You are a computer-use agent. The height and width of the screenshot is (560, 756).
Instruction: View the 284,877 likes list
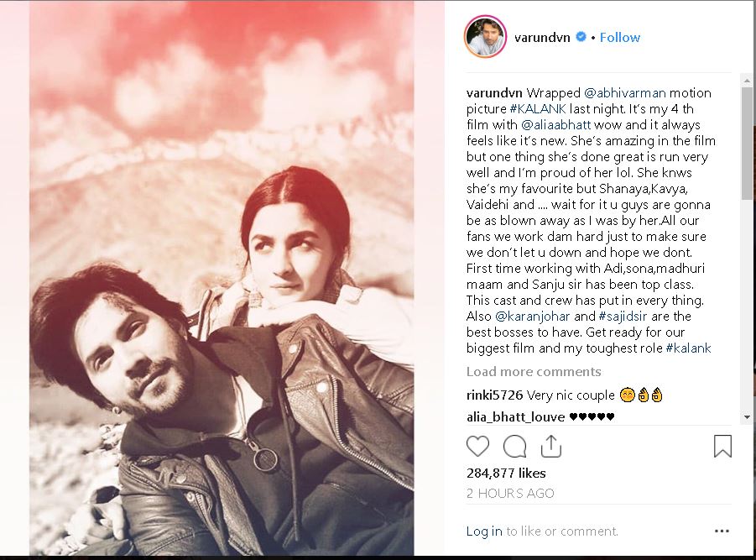[506, 474]
